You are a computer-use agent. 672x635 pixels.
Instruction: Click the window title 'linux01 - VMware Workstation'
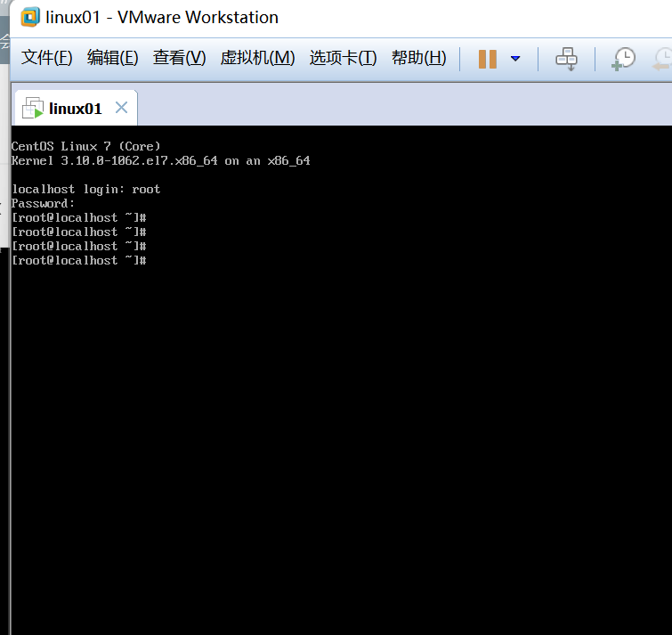[x=162, y=17]
